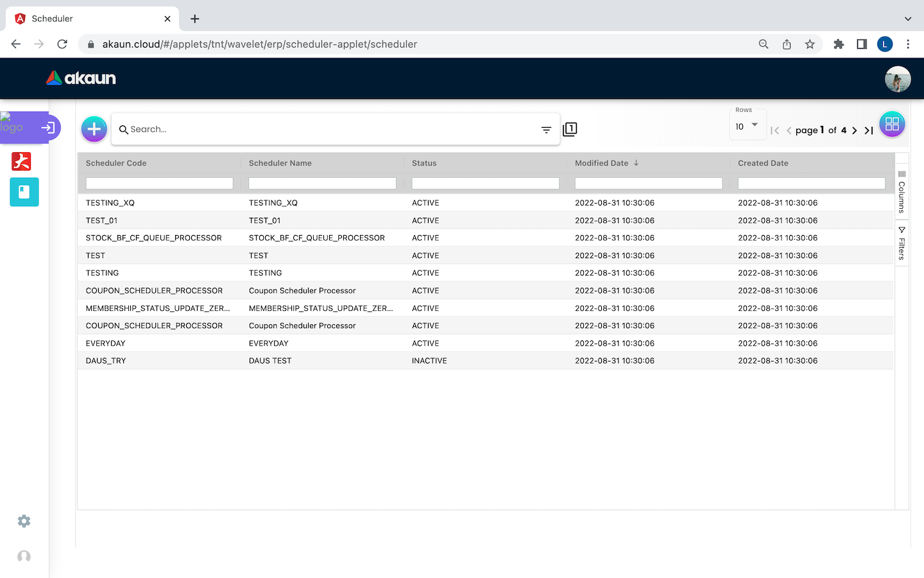
Task: Open the apps grid menu button
Action: click(x=892, y=125)
